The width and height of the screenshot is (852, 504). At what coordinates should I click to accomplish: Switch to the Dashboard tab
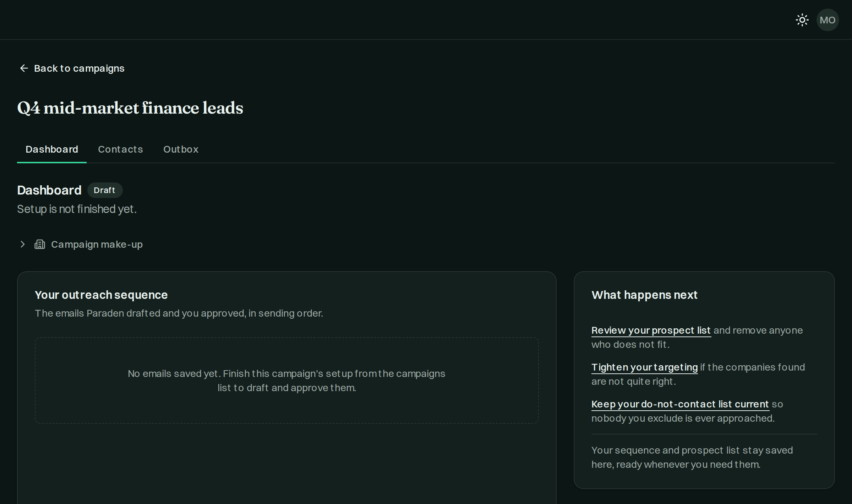point(52,149)
